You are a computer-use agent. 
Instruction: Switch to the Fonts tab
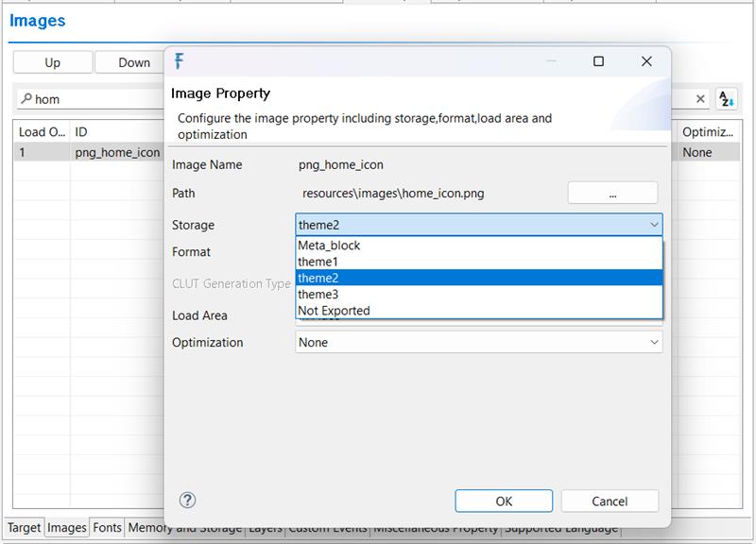(108, 528)
